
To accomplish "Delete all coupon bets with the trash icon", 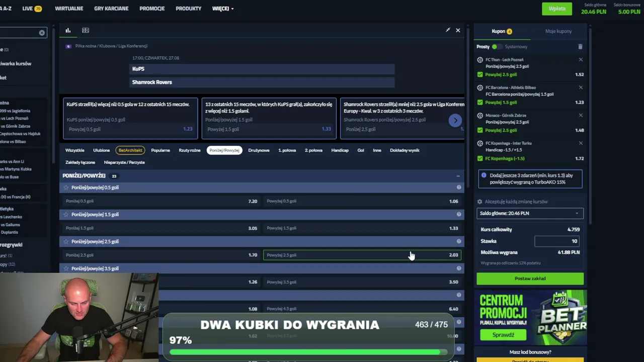I will (580, 47).
